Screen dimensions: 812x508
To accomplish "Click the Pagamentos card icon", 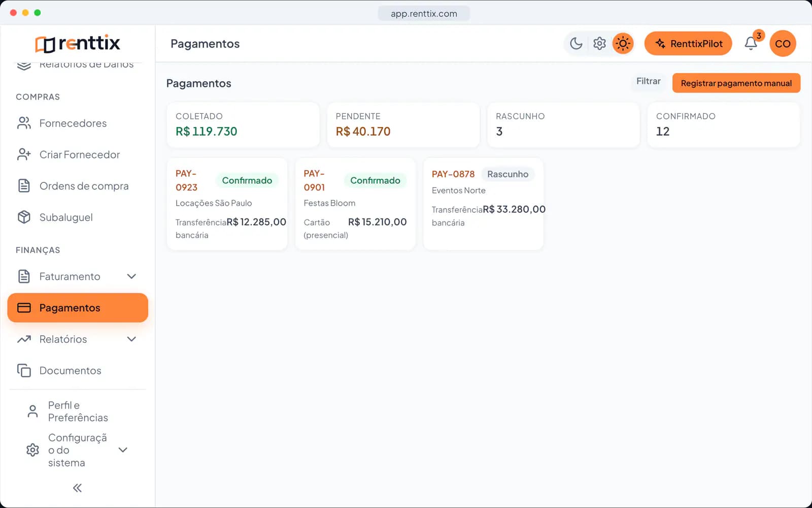I will [x=24, y=308].
